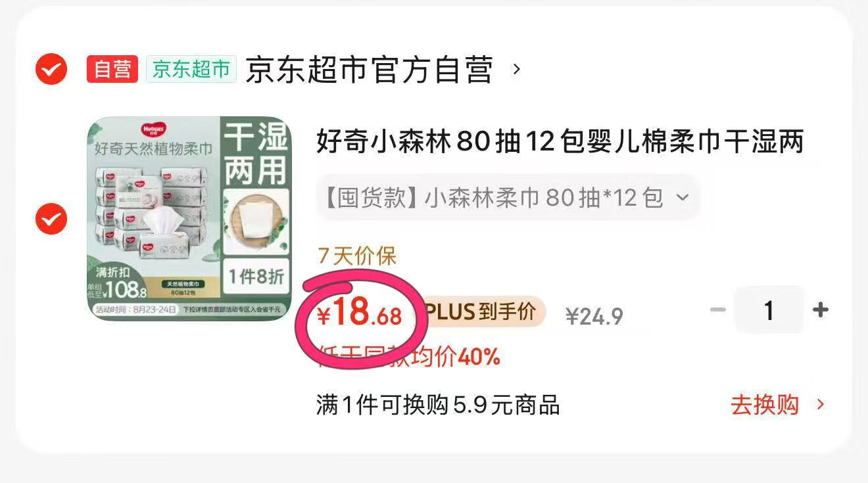Click the arrow beside 去换购

pos(820,405)
